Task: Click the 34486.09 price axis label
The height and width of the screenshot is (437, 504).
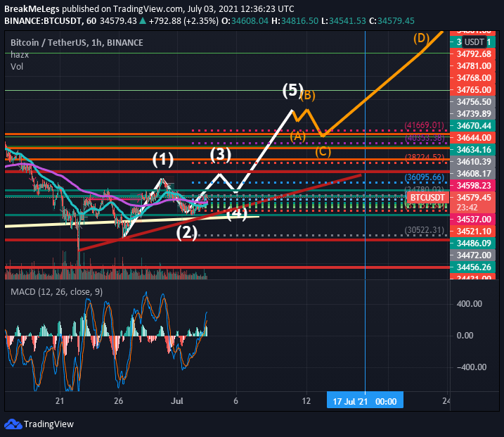Action: coord(474,243)
